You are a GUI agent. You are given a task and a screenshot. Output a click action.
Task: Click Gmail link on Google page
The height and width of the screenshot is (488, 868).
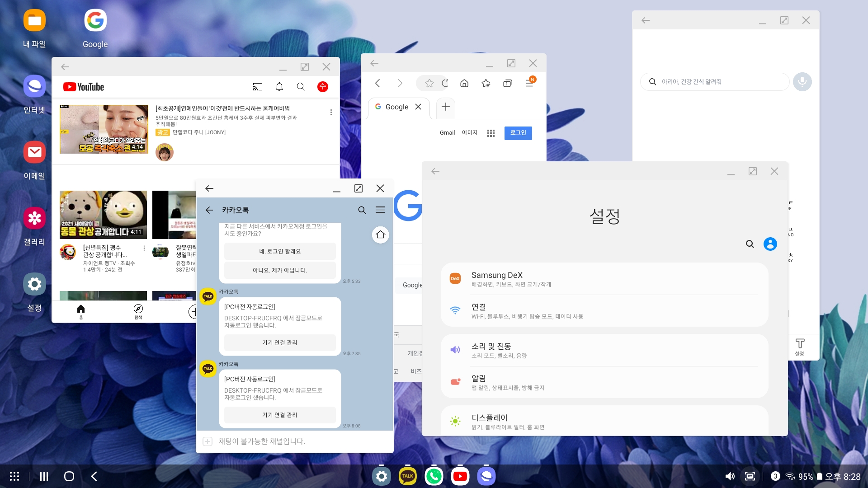(x=447, y=133)
